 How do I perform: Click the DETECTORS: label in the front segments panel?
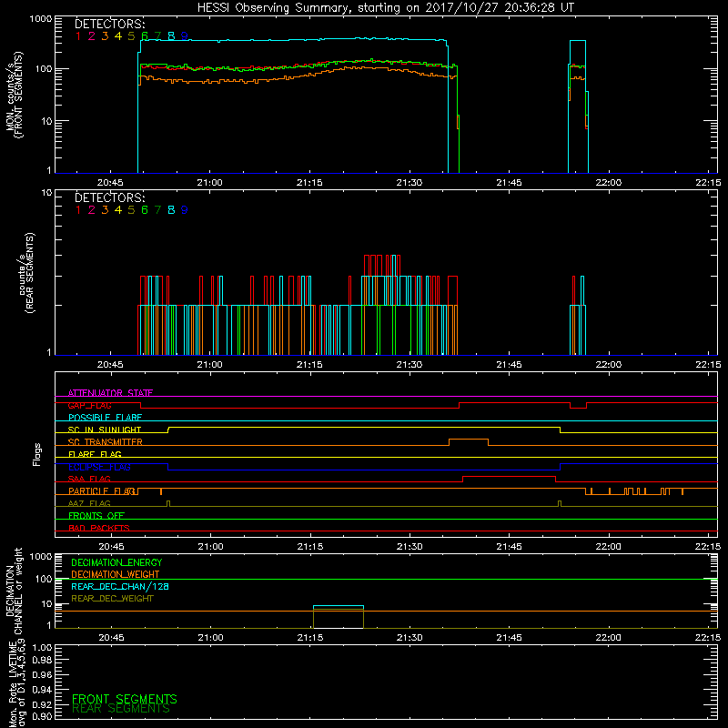tap(110, 24)
